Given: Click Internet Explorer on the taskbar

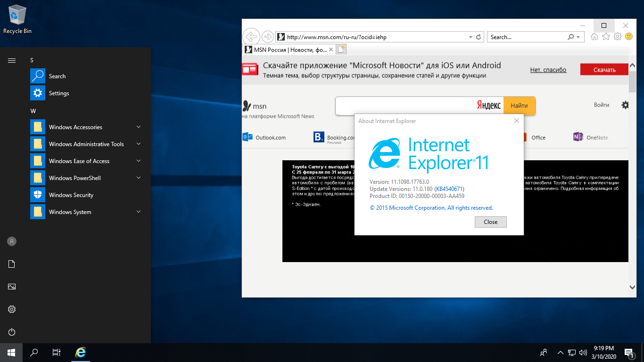Looking at the screenshot, I should [81, 352].
